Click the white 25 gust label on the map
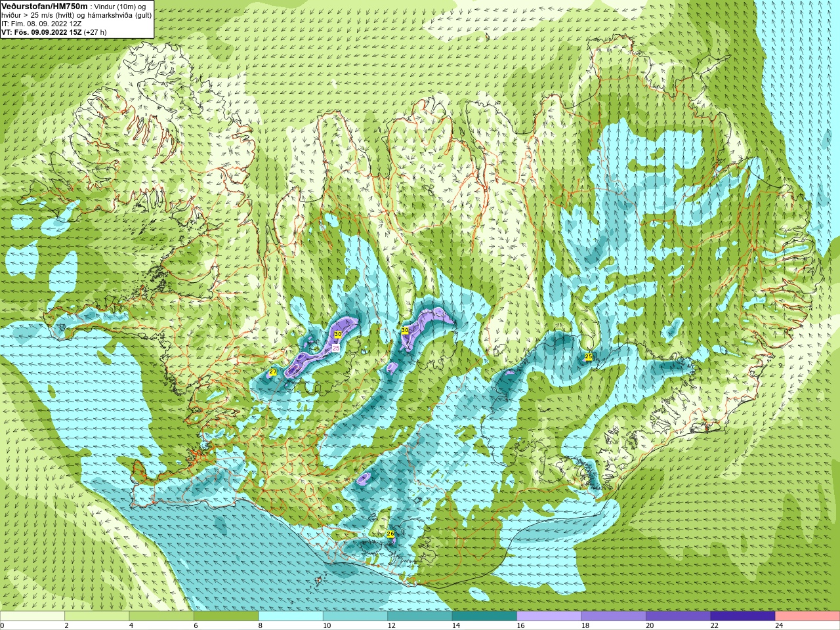Viewport: 840px width, 630px height. pyautogui.click(x=336, y=348)
